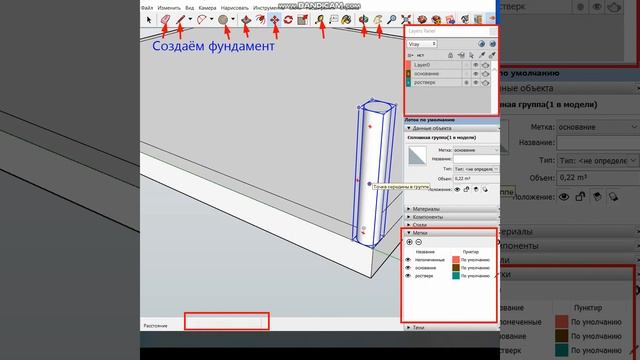Click the Название column header in Метки
The width and height of the screenshot is (640, 360).
pos(425,252)
